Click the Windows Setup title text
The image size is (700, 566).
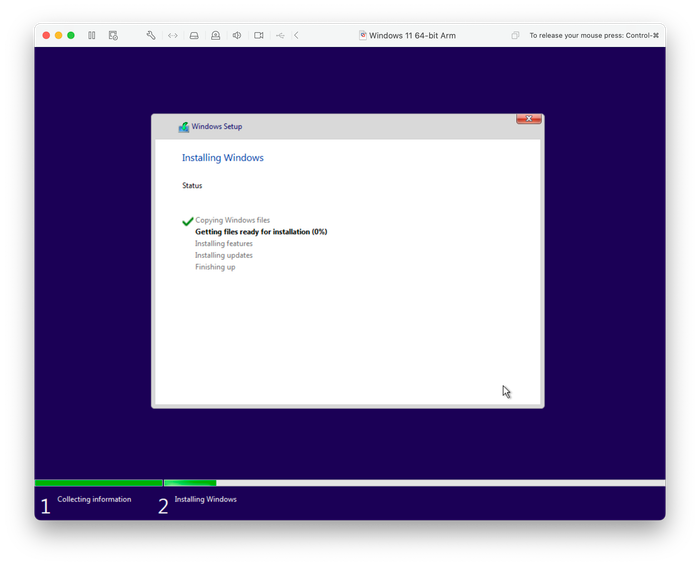[x=217, y=126]
